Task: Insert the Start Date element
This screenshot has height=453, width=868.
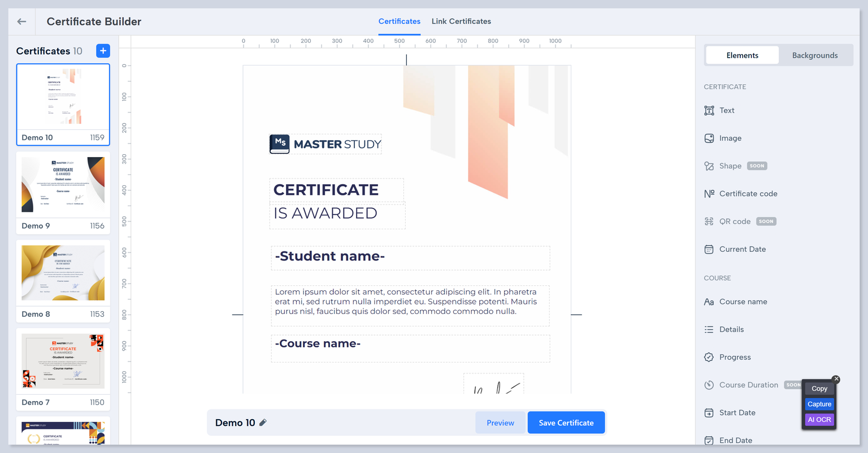Action: (737, 413)
